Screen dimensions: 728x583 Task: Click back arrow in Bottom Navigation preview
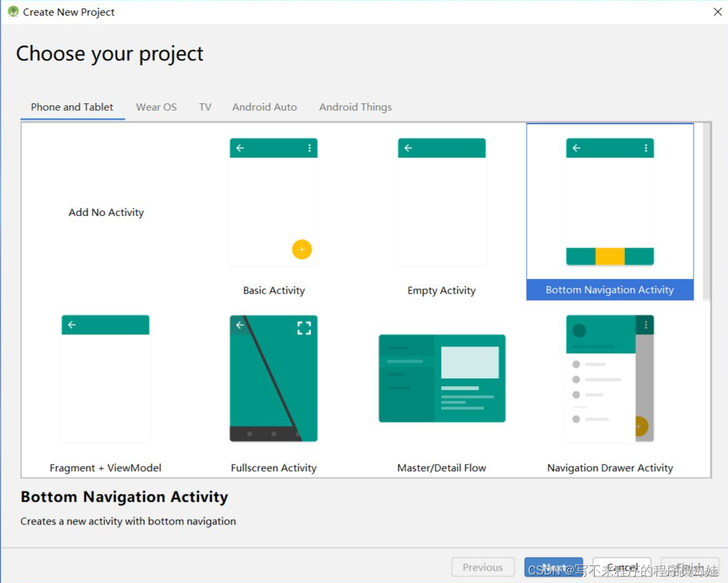click(576, 148)
